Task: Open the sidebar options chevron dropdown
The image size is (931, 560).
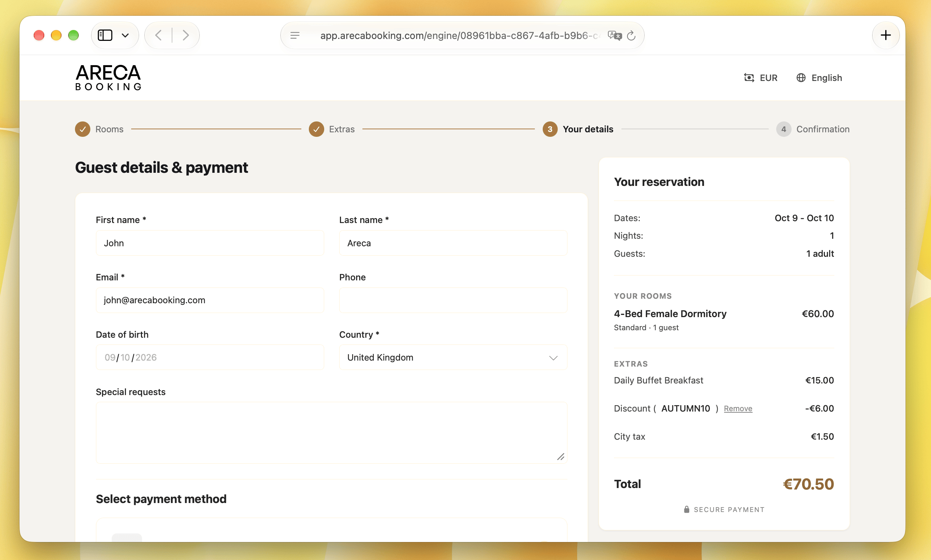Action: (125, 36)
